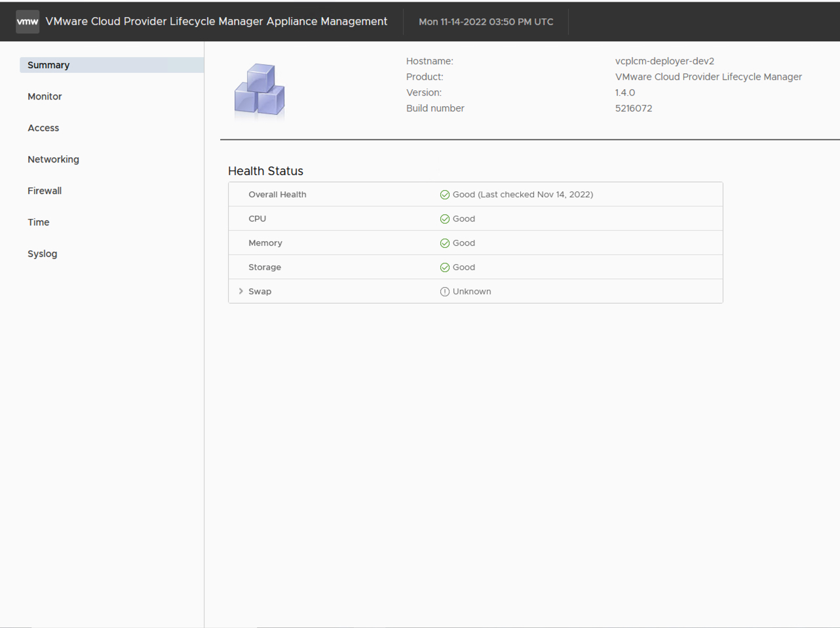
Task: Click the Good status text for CPU
Action: pyautogui.click(x=464, y=219)
